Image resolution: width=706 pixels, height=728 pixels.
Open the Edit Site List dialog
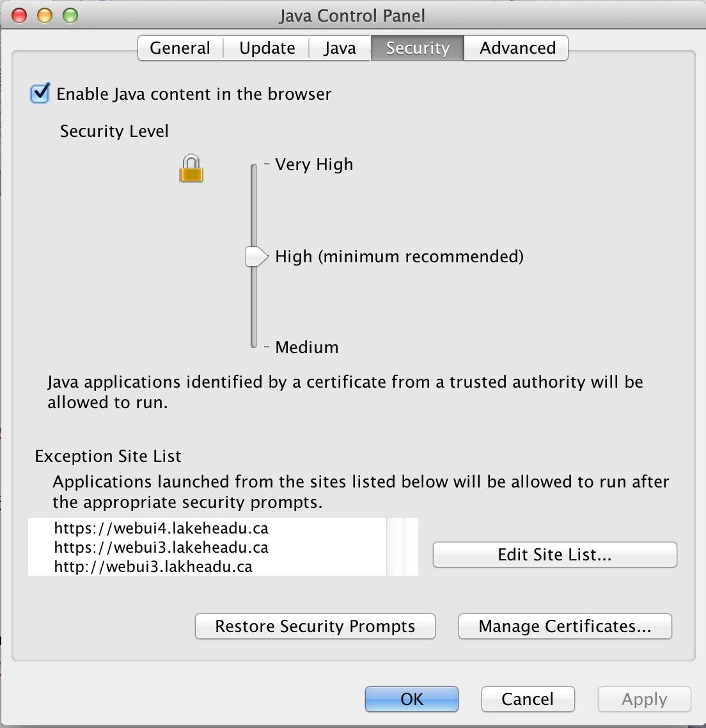point(554,555)
